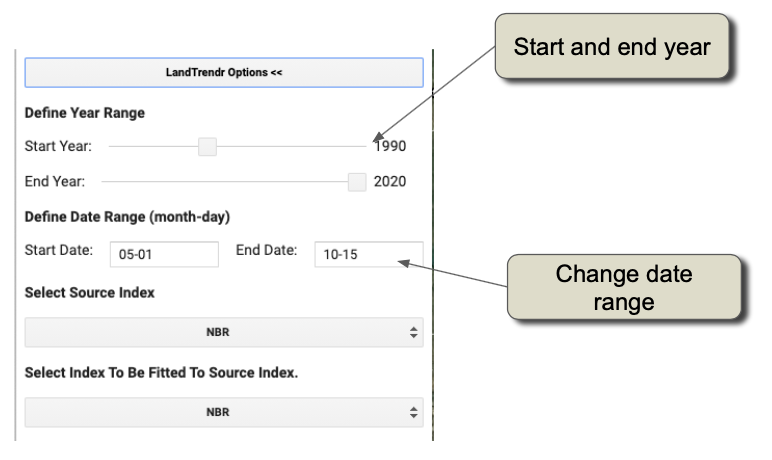Click the "End Year:" label

click(x=55, y=182)
